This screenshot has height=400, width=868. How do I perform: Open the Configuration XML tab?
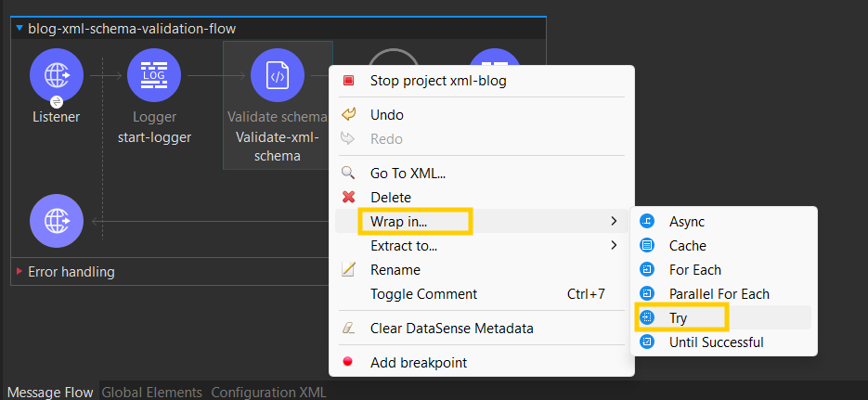[268, 392]
